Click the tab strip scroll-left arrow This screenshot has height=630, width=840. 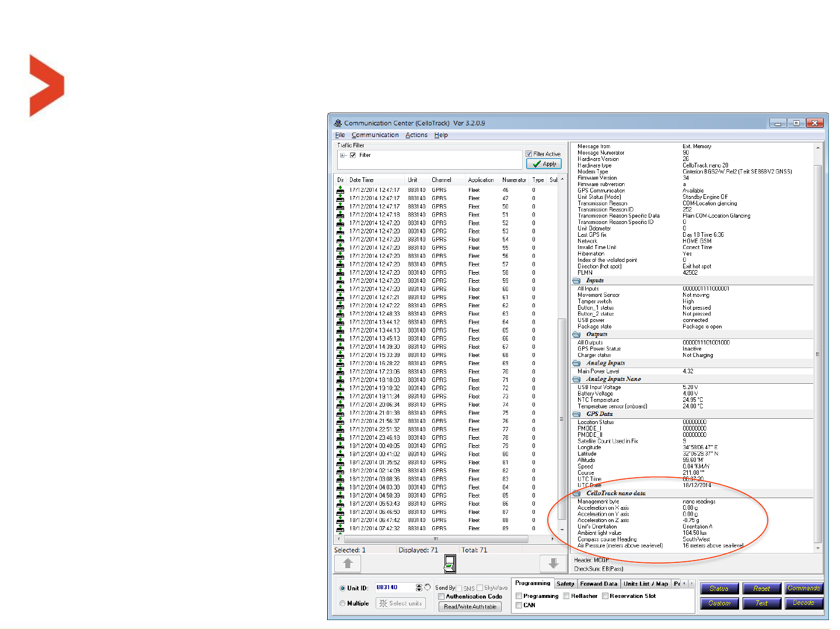(685, 583)
